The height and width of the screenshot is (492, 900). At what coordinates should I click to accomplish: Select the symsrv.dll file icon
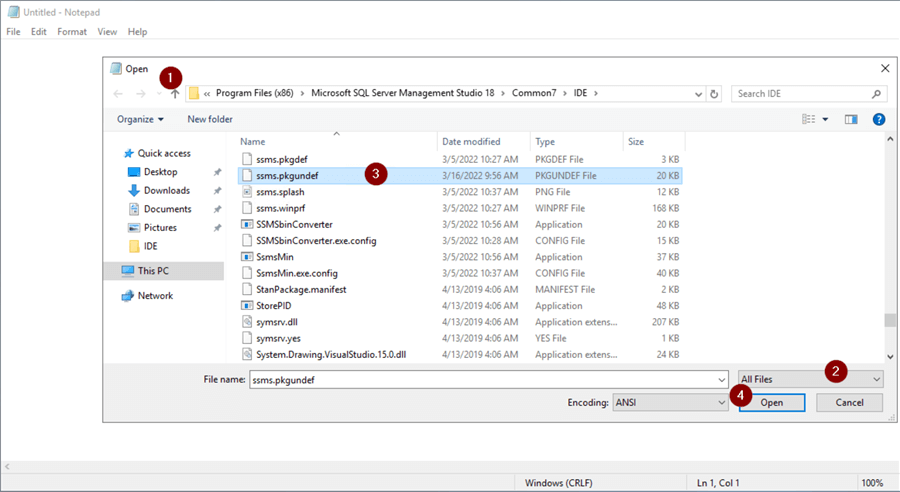[x=248, y=322]
